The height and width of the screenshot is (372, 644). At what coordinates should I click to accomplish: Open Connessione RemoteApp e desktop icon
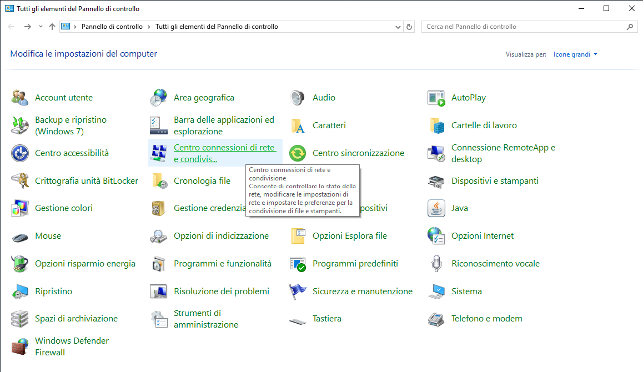436,153
